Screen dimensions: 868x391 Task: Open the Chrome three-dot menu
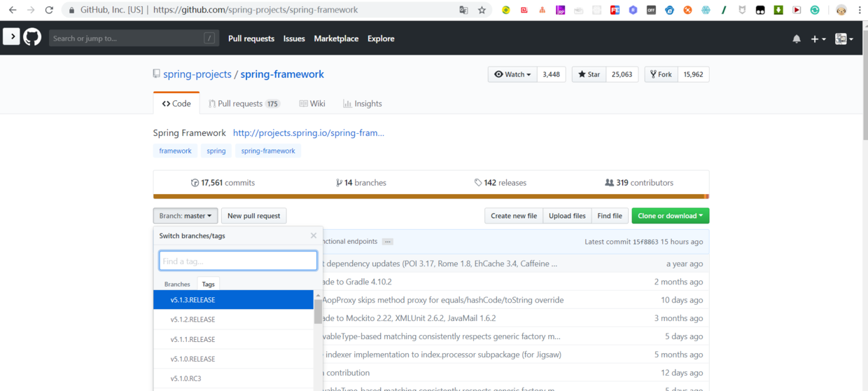[860, 10]
